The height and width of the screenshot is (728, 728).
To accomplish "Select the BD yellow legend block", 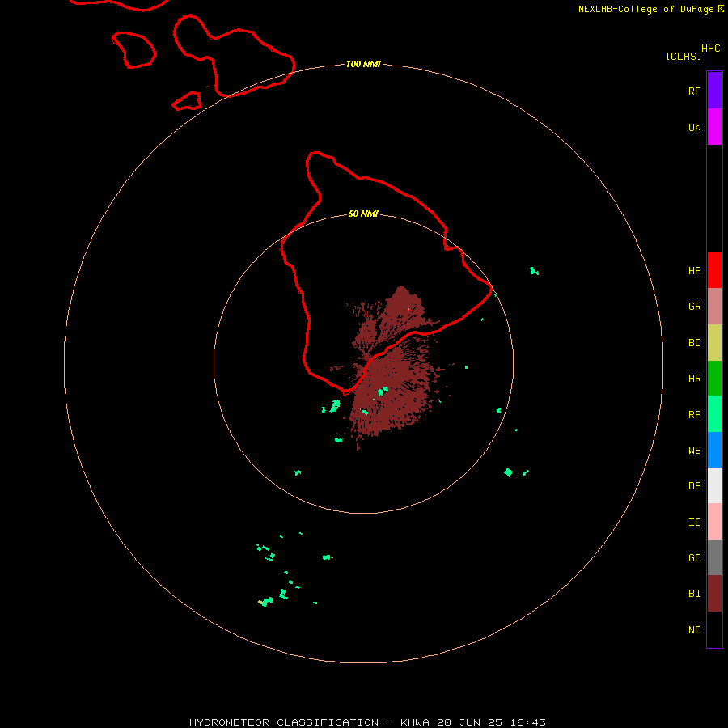I will [x=714, y=342].
